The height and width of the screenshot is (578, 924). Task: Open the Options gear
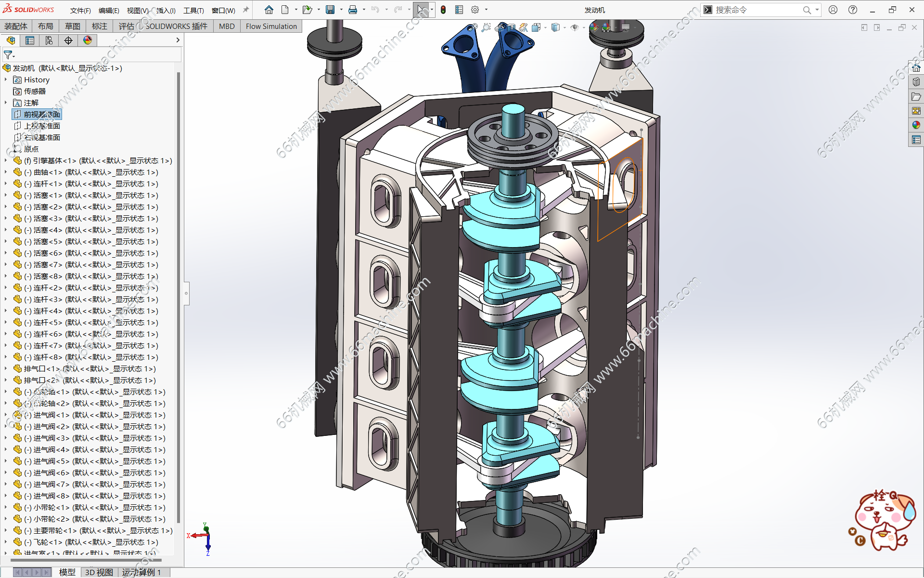click(x=475, y=10)
